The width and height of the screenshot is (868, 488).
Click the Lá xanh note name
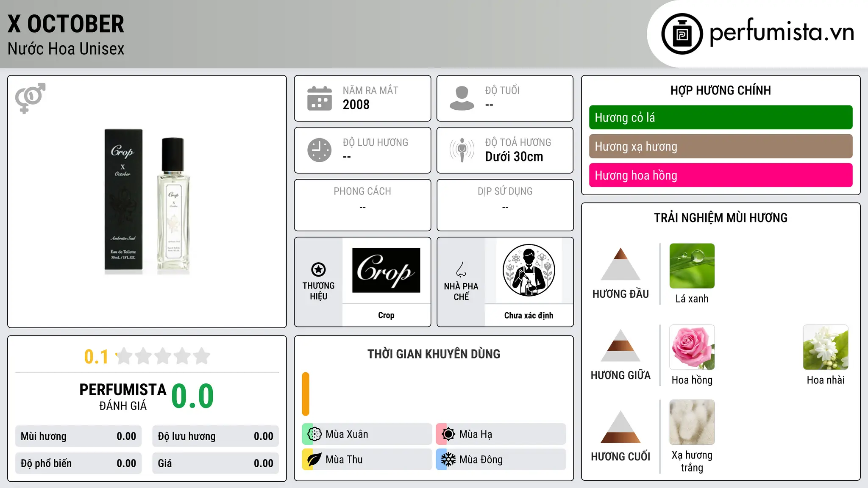(692, 299)
